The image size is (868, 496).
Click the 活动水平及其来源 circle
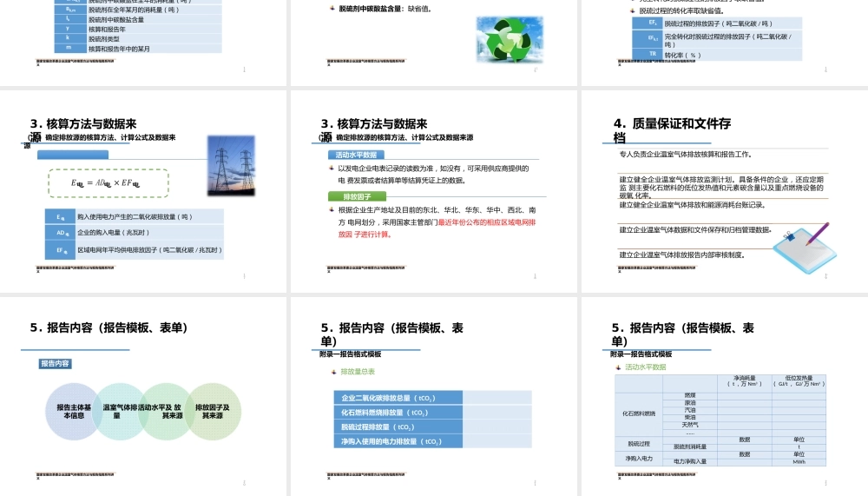click(164, 411)
